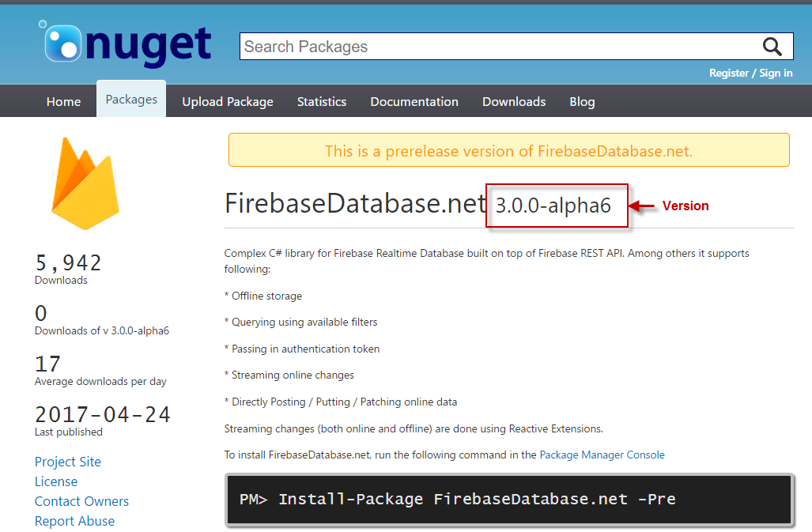Screen dimensions: 812x532
Task: Open the Statistics tab
Action: (x=322, y=101)
